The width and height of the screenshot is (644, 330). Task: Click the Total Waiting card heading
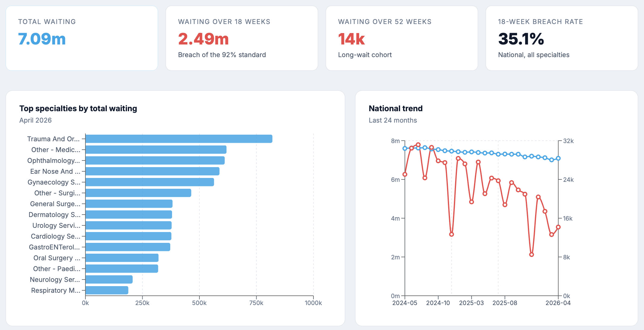pyautogui.click(x=47, y=22)
